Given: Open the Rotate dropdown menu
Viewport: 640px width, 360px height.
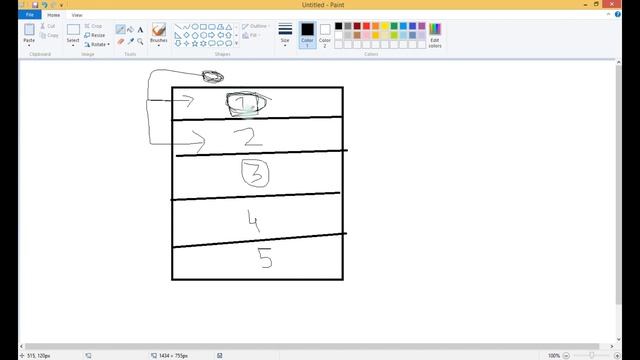Looking at the screenshot, I should pos(97,44).
